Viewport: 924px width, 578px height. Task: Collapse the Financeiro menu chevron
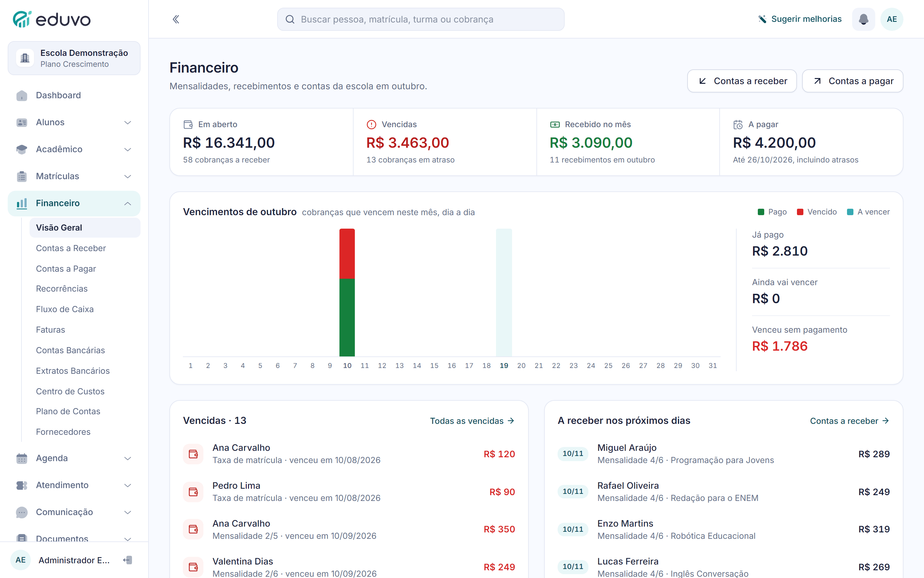tap(127, 203)
